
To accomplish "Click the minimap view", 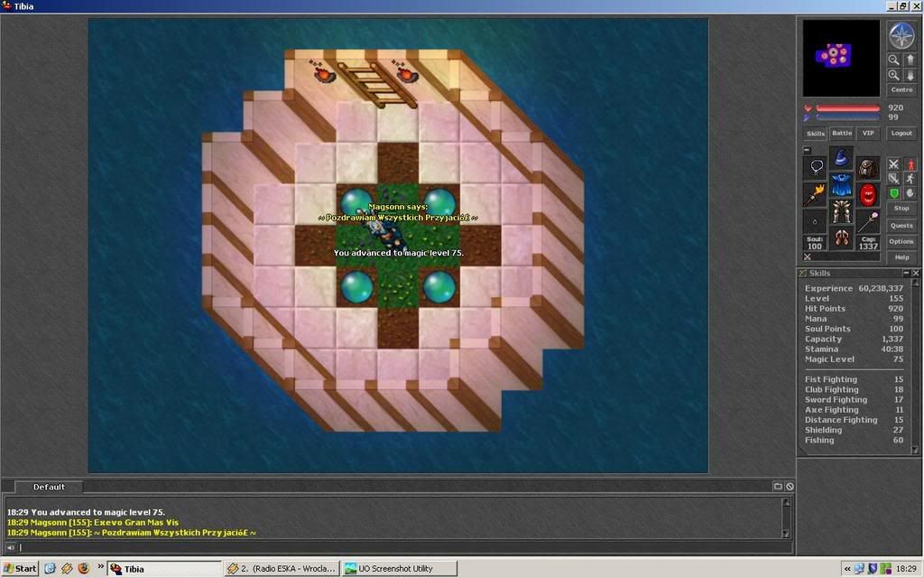I will point(841,58).
